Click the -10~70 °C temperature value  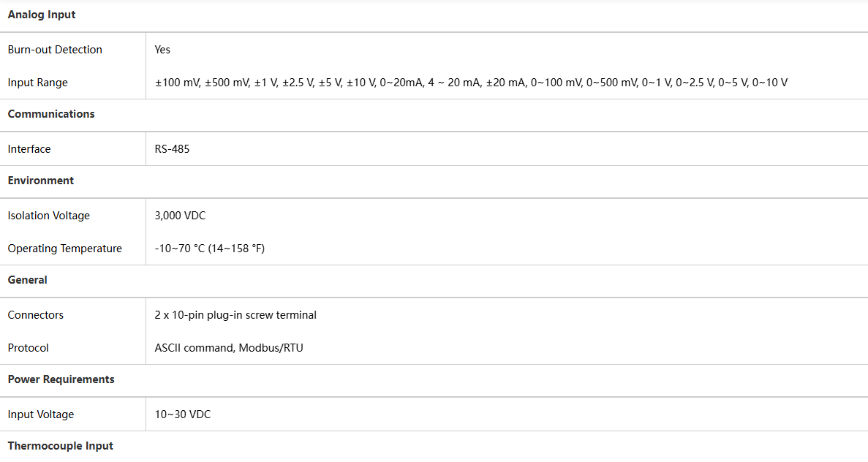click(210, 249)
